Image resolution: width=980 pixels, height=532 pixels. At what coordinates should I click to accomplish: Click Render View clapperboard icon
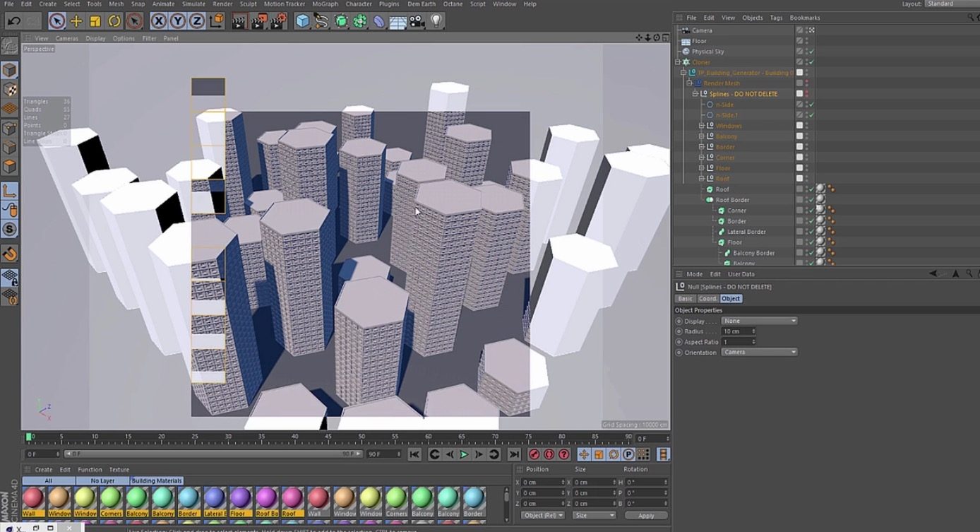[239, 21]
